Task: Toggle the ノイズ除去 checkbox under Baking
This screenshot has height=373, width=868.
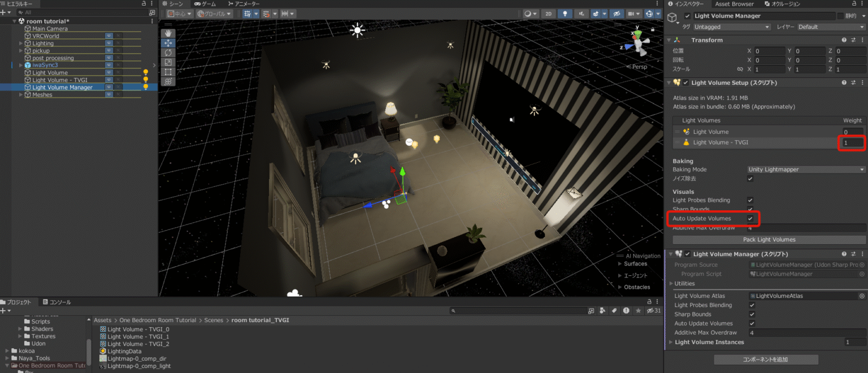Action: [x=750, y=179]
